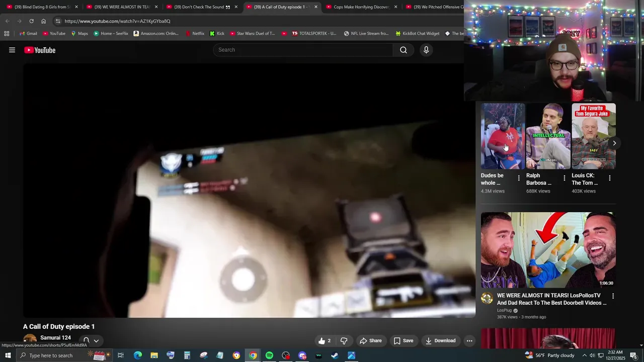Open Samurai 124 channel name
The image size is (644, 362).
tap(55, 338)
